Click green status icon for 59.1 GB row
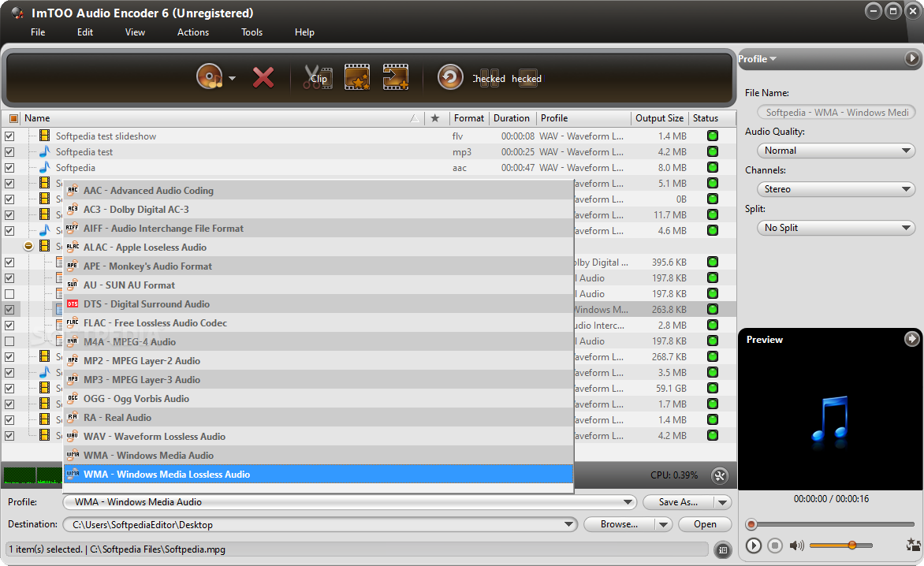924x566 pixels. tap(713, 388)
